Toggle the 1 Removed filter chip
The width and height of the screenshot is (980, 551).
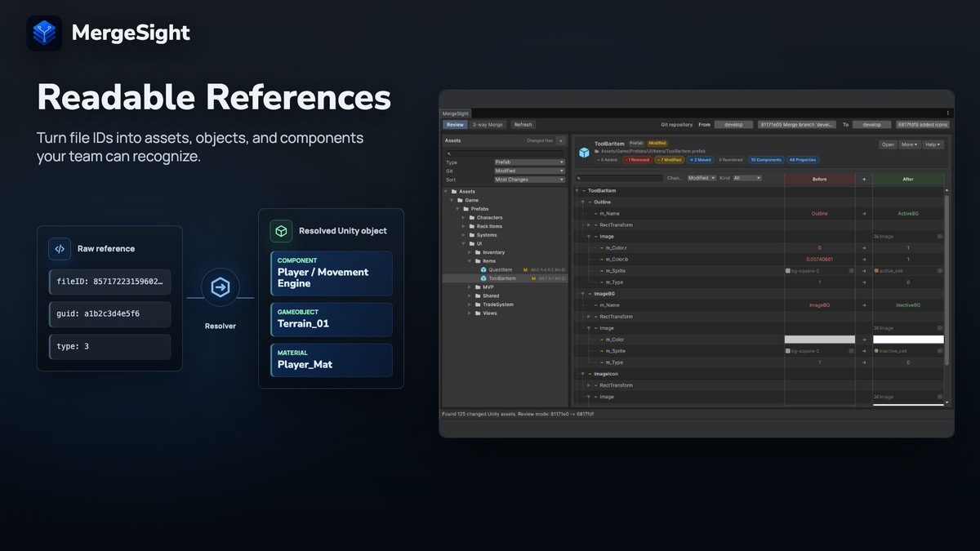(x=636, y=160)
